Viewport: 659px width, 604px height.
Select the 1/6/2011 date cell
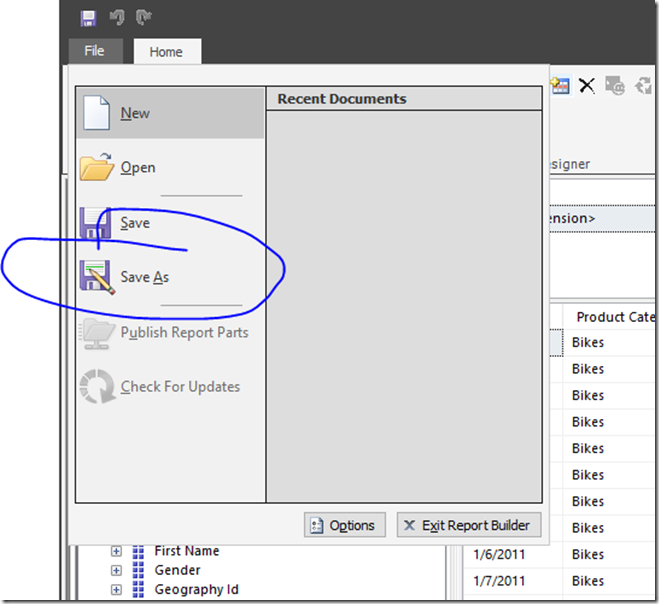tap(498, 554)
